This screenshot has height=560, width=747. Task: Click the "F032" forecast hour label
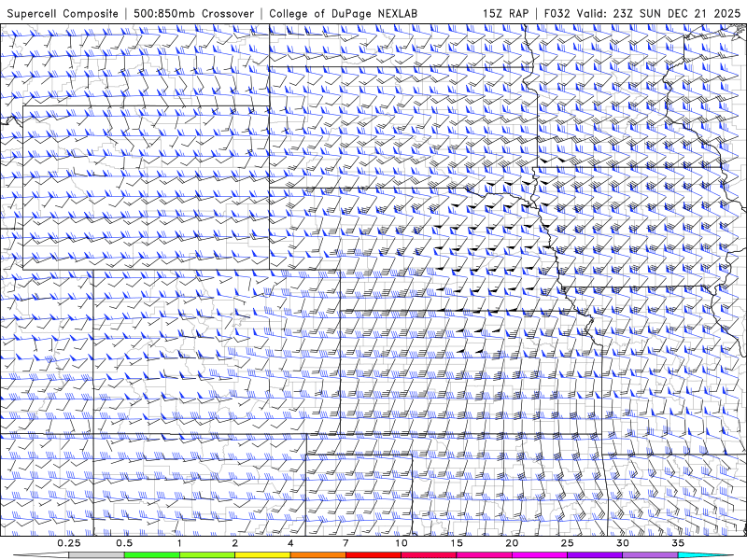click(557, 13)
